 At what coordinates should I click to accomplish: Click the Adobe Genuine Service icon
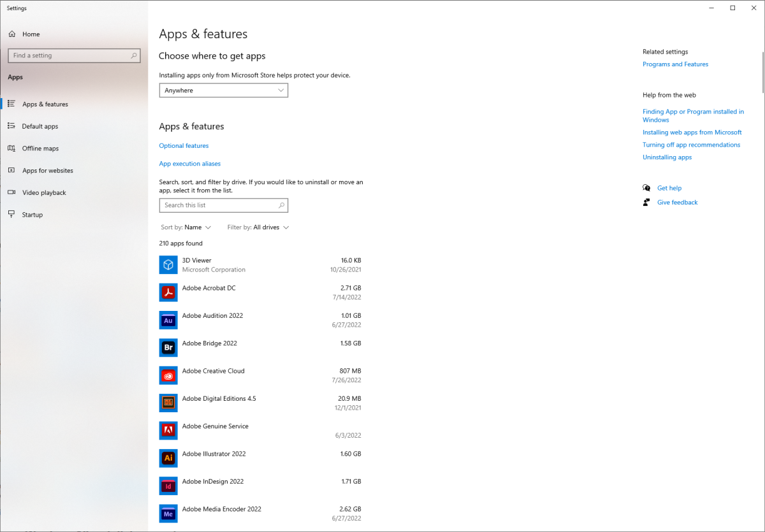(x=168, y=430)
